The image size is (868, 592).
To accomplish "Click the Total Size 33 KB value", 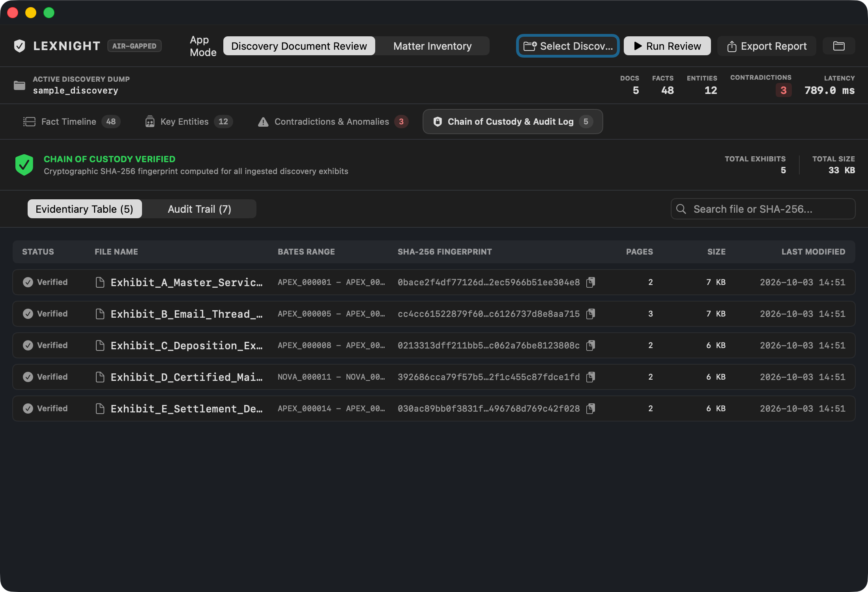I will coord(841,170).
